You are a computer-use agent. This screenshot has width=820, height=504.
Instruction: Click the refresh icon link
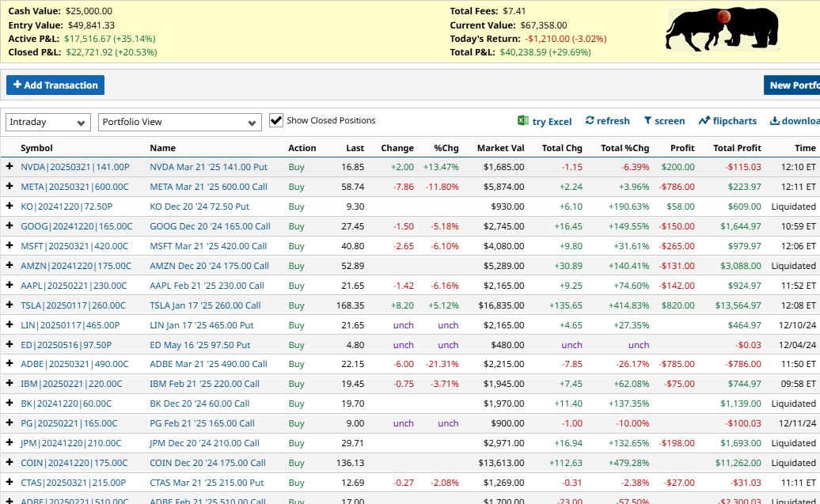coord(607,121)
